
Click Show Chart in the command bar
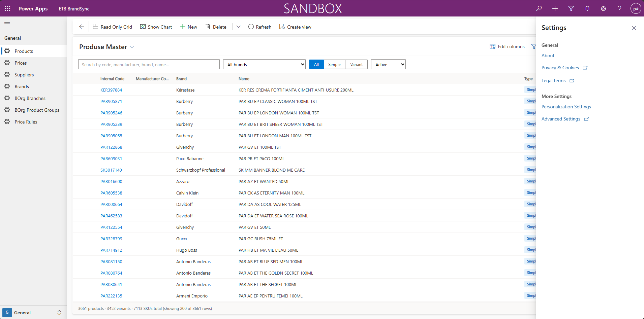coord(156,27)
